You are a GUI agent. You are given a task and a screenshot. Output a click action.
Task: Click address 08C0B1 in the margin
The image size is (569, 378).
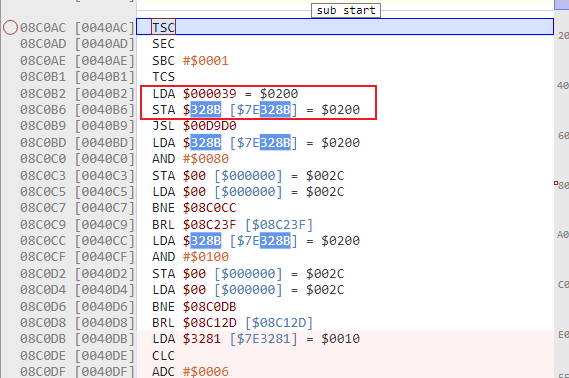(43, 77)
